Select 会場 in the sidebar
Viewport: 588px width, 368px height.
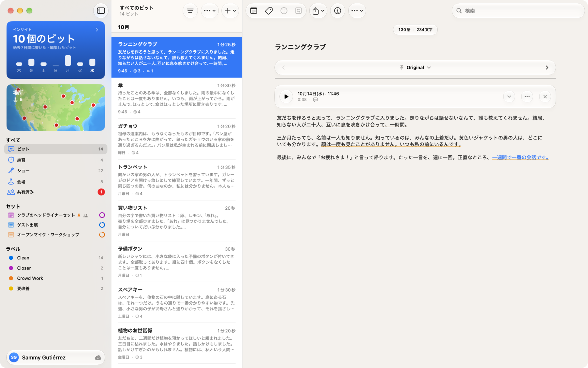56,182
